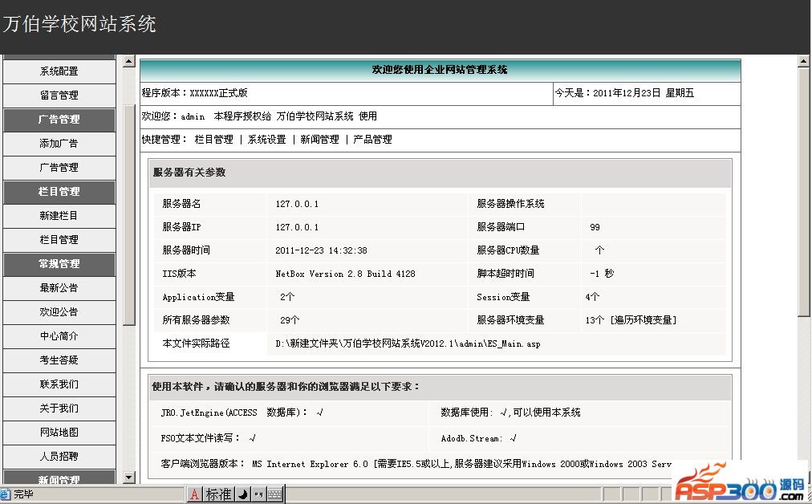Image resolution: width=812 pixels, height=504 pixels.
Task: Click the file path D:\新建文件夹 value
Action: pyautogui.click(x=408, y=343)
